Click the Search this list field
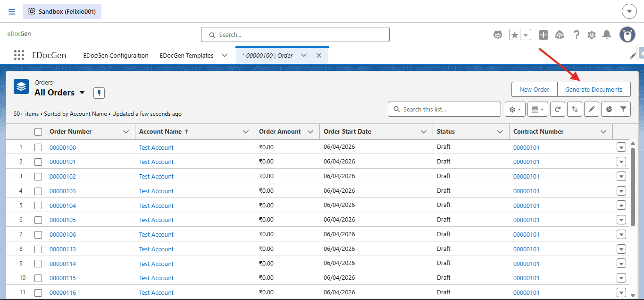This screenshot has height=300, width=644. [444, 109]
